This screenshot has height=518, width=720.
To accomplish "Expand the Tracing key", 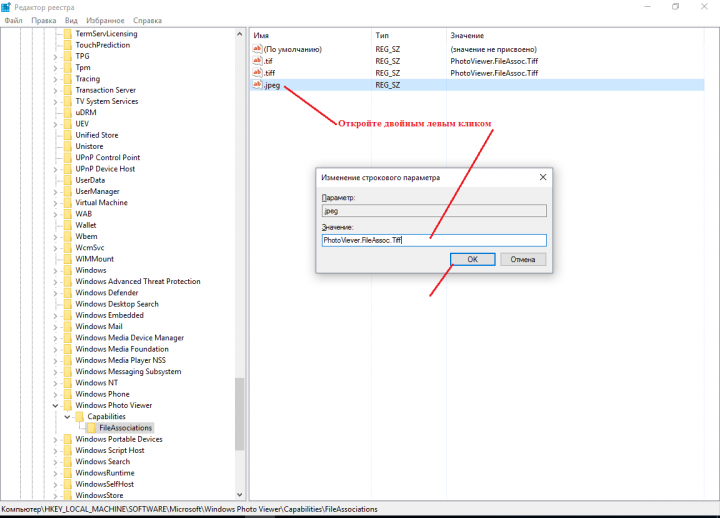I will (x=55, y=79).
